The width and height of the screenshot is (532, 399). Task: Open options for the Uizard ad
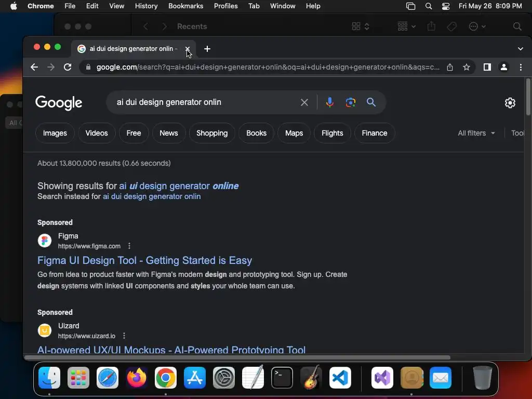click(124, 336)
